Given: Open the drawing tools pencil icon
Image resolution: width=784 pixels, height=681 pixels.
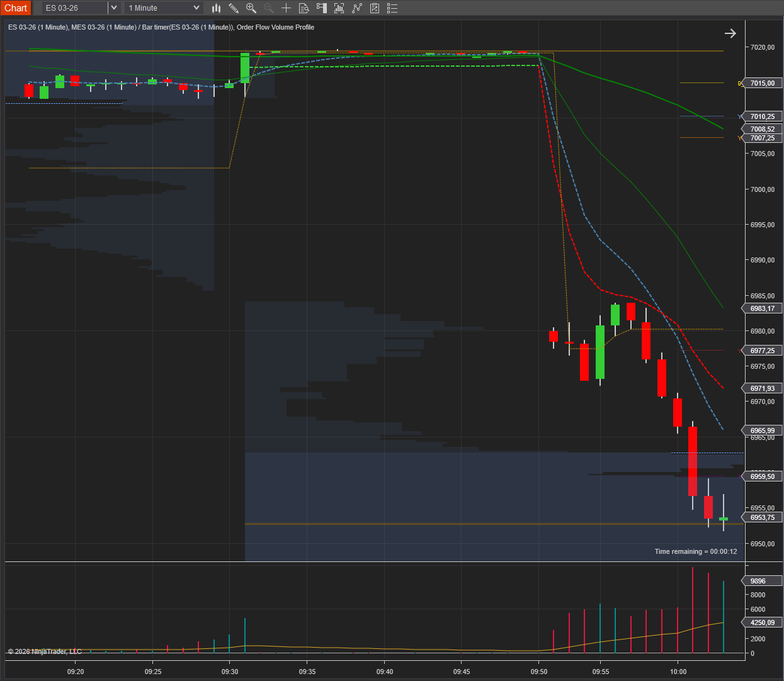Looking at the screenshot, I should pyautogui.click(x=234, y=8).
